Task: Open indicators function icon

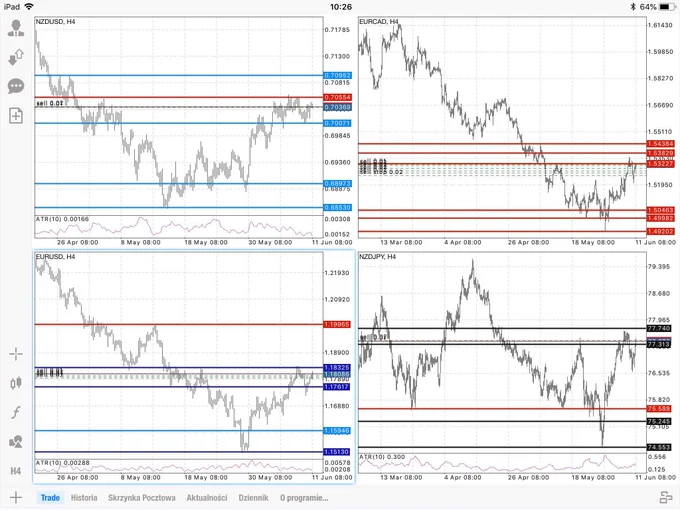Action: 16,412
